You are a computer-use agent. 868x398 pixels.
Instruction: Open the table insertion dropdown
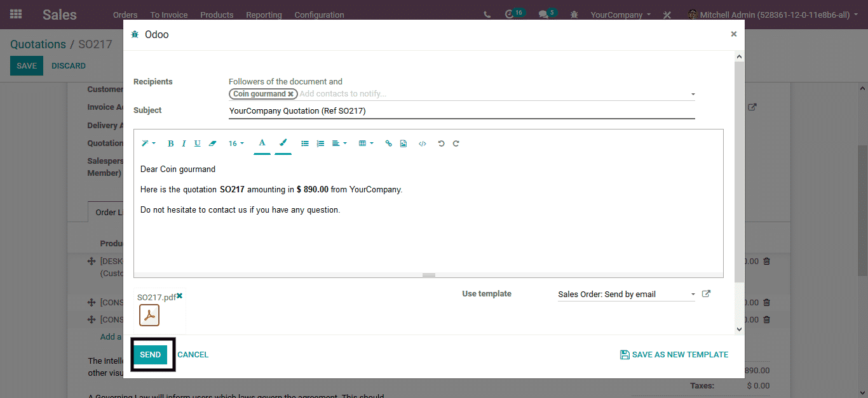click(366, 143)
